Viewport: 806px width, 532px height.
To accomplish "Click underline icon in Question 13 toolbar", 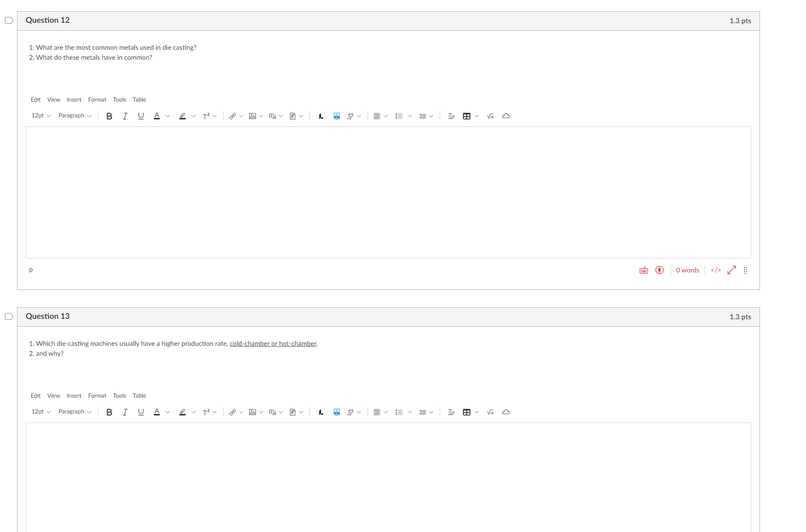I will click(x=141, y=412).
